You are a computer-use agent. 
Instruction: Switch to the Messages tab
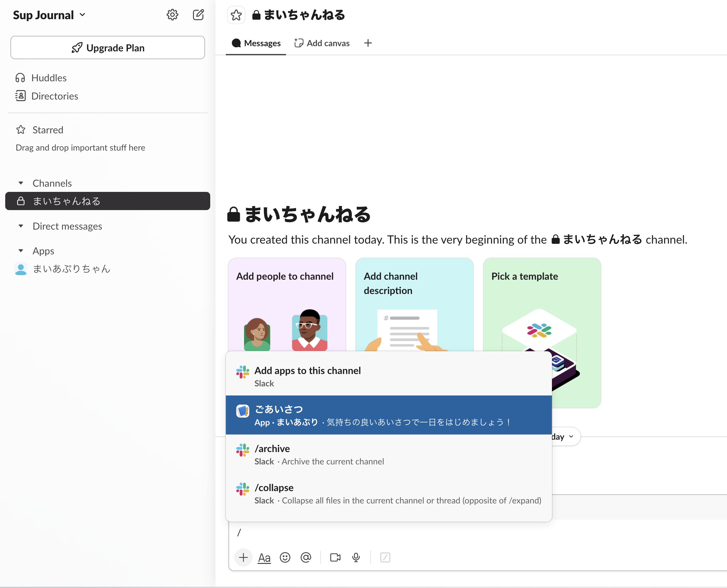point(256,43)
